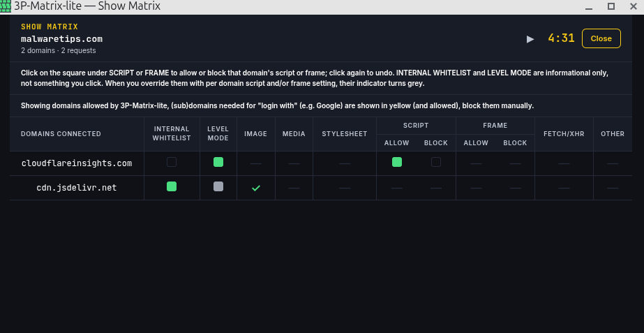The image size is (644, 333).
Task: Click the green Image checkmark for cdn.jsdelivr.net
Action: [256, 188]
